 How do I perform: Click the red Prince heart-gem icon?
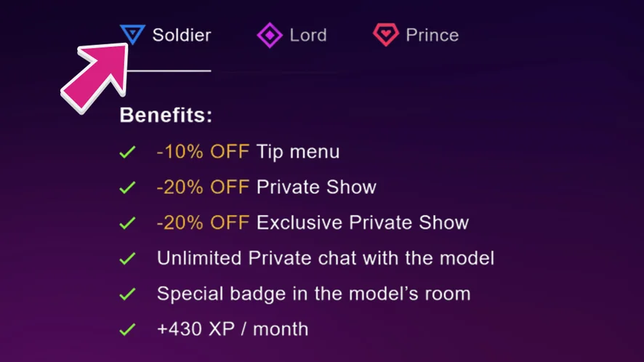tap(385, 35)
